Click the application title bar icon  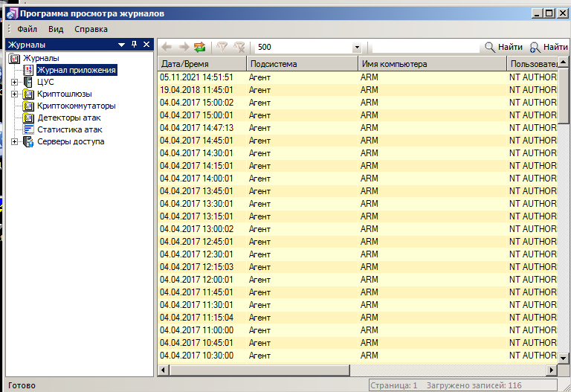pos(12,14)
